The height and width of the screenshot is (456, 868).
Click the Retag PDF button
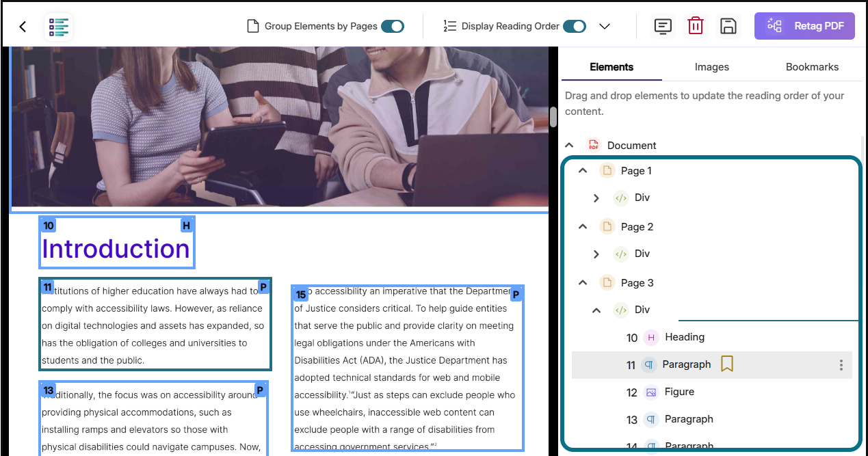click(804, 26)
